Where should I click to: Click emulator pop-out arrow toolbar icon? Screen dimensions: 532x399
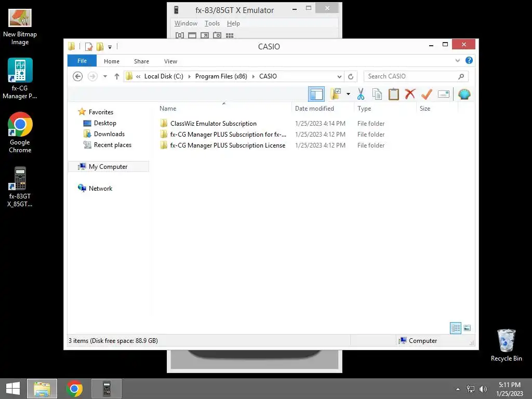205,35
